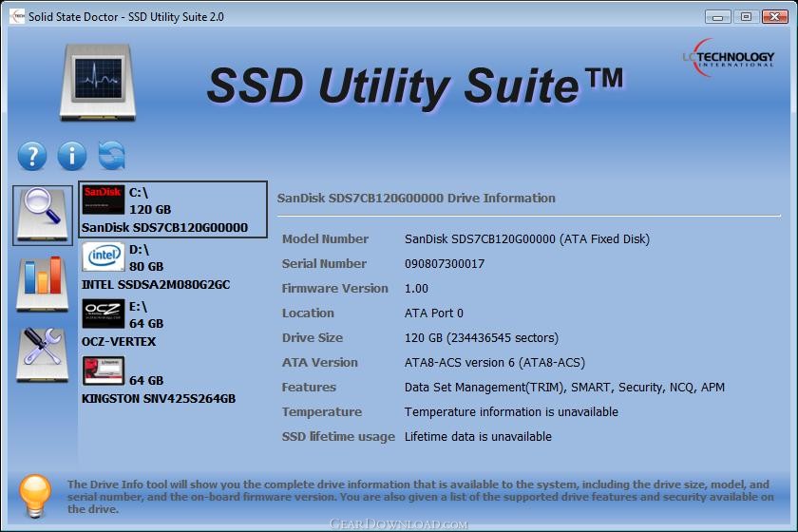798x532 pixels.
Task: Click the Drive Info tool description text
Action: [420, 497]
